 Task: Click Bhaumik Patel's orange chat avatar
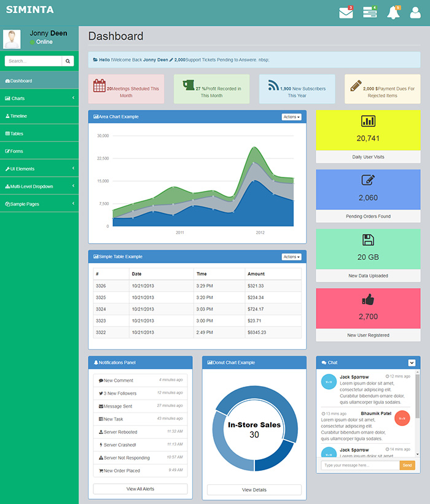coord(402,418)
